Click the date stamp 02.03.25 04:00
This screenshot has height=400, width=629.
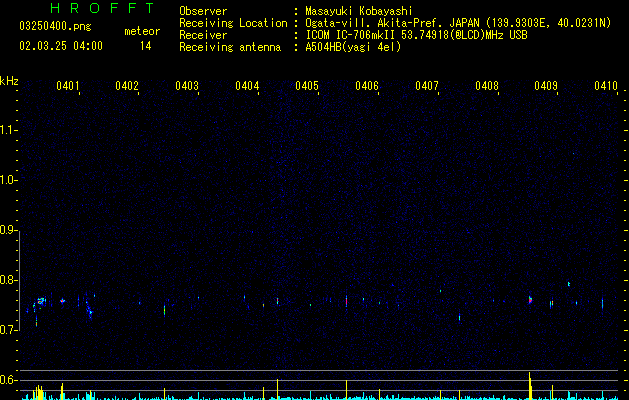[61, 46]
